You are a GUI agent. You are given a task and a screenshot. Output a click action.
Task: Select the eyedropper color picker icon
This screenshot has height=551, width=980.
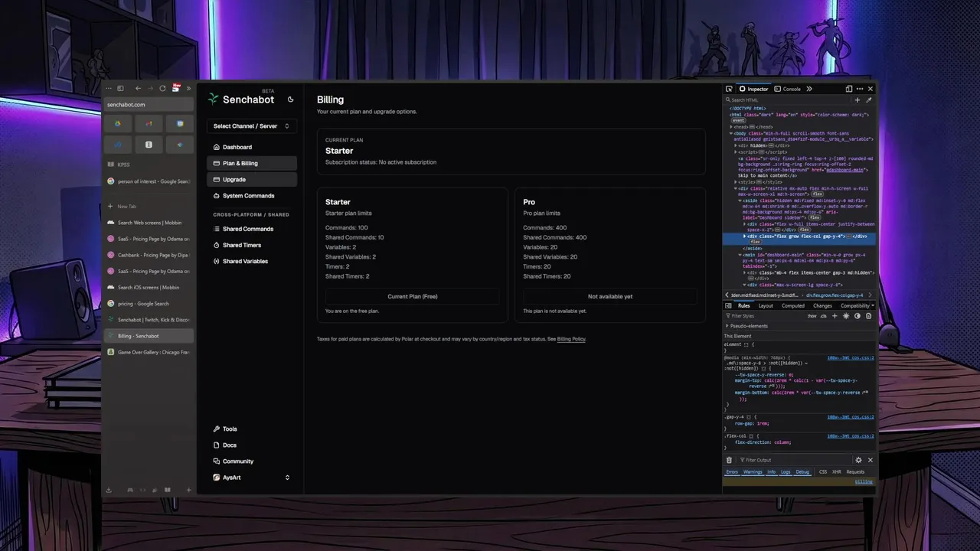click(869, 100)
